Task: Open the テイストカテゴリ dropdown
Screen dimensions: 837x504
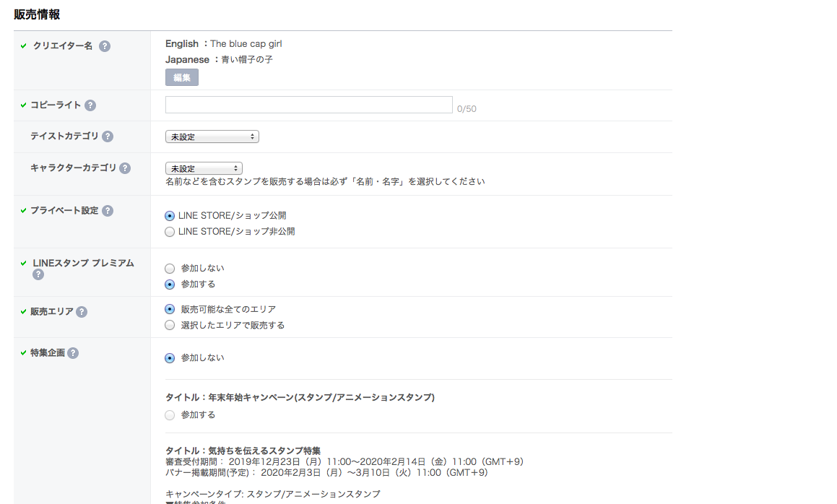Action: click(x=212, y=136)
